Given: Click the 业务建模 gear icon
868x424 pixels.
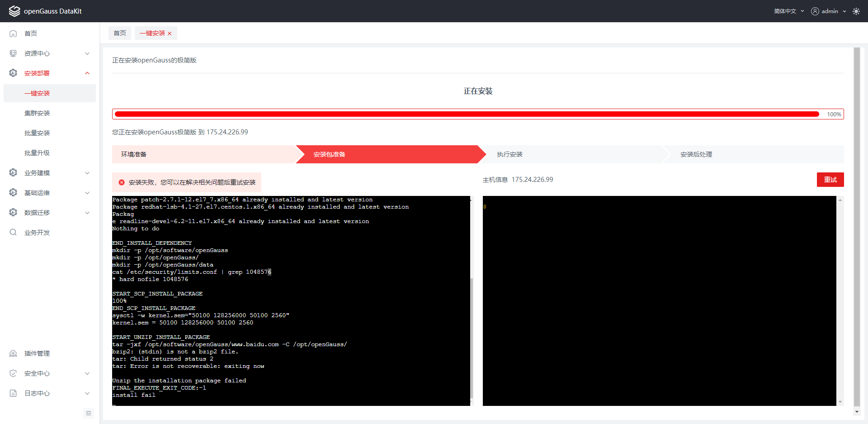Looking at the screenshot, I should click(13, 173).
